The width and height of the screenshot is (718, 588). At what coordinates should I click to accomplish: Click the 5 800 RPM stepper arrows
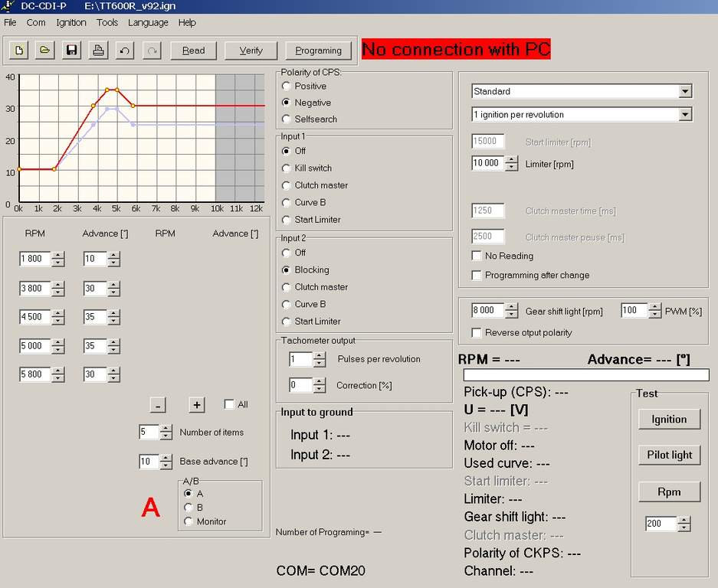[x=58, y=374]
